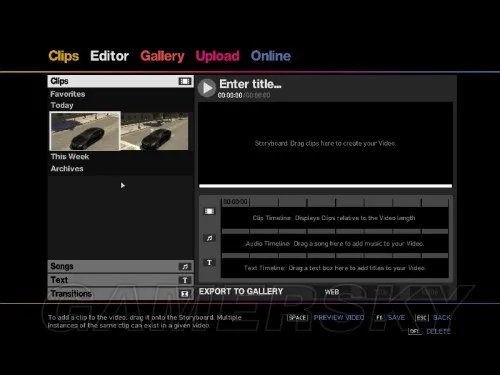
Task: Click the Audio Timeline track
Action: pos(334,244)
